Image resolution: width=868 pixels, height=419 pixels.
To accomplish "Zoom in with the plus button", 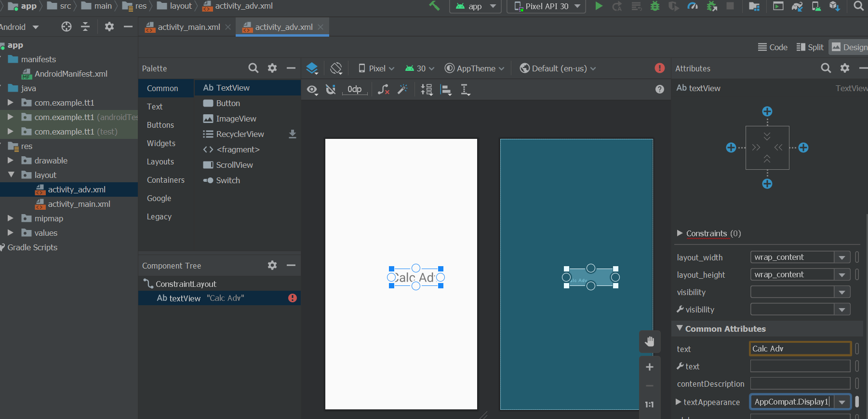I will click(x=650, y=367).
